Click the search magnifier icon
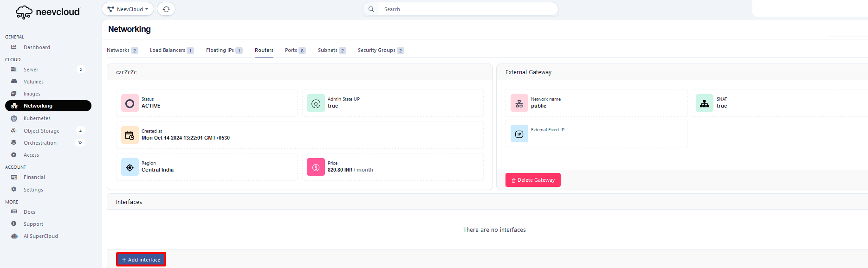 click(x=371, y=9)
